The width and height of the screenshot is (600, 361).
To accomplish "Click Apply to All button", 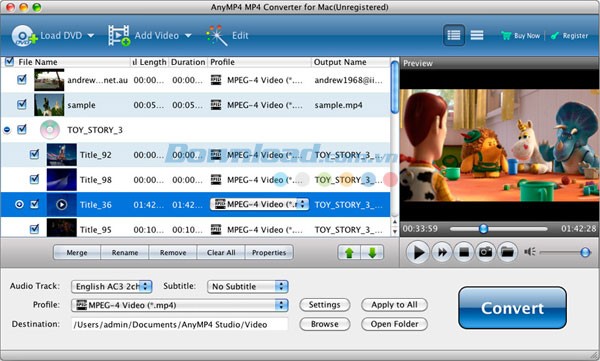I will pyautogui.click(x=394, y=305).
